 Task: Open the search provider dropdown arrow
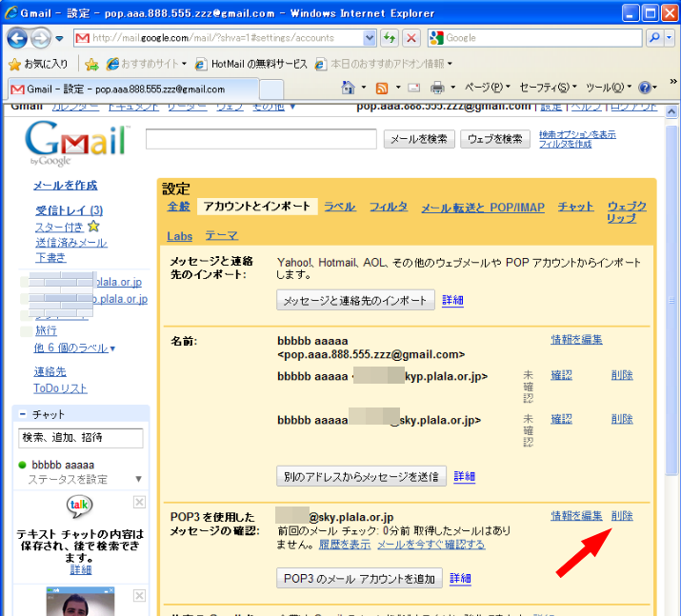670,38
